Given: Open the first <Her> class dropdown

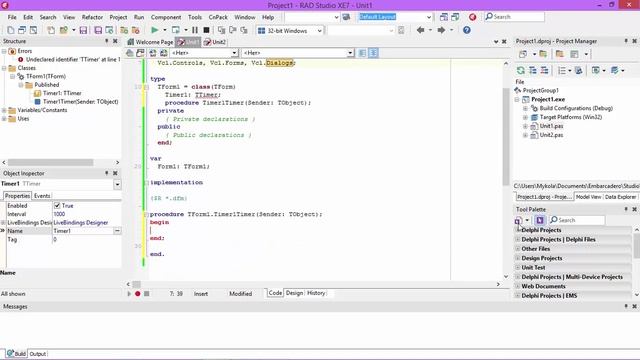Looking at the screenshot, I should 234,53.
